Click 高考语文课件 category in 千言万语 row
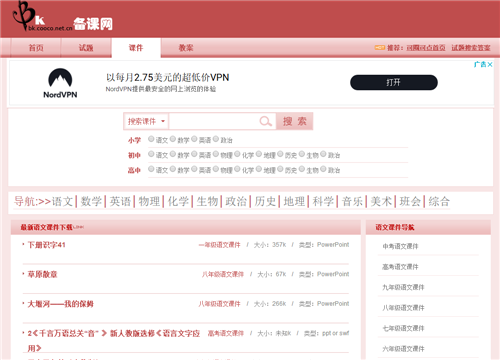This screenshot has height=360, width=500. [x=226, y=333]
